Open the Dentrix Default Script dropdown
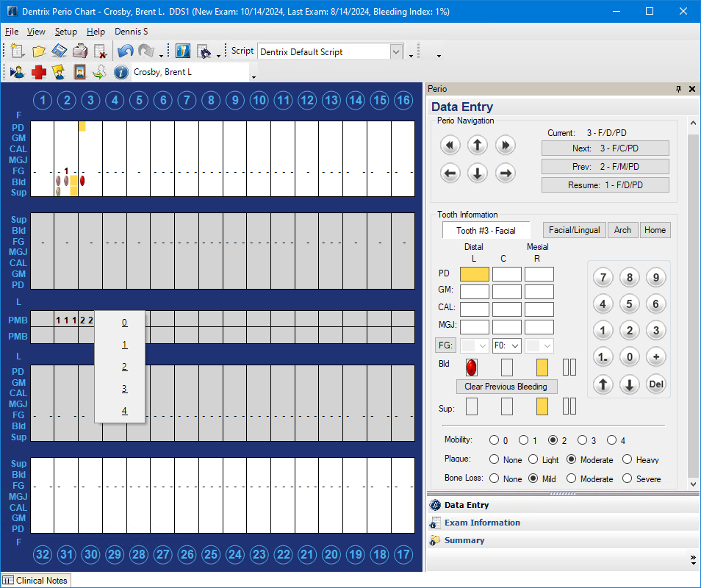This screenshot has width=701, height=588. 397,51
